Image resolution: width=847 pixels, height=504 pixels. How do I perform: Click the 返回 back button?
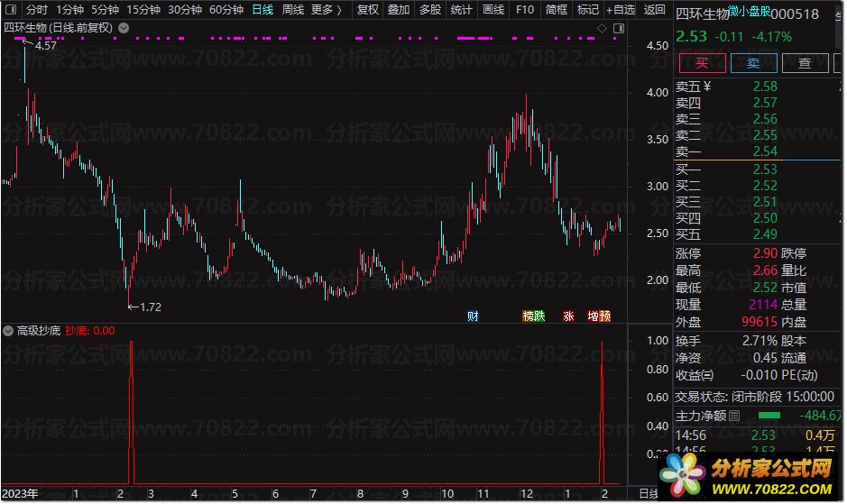click(654, 10)
